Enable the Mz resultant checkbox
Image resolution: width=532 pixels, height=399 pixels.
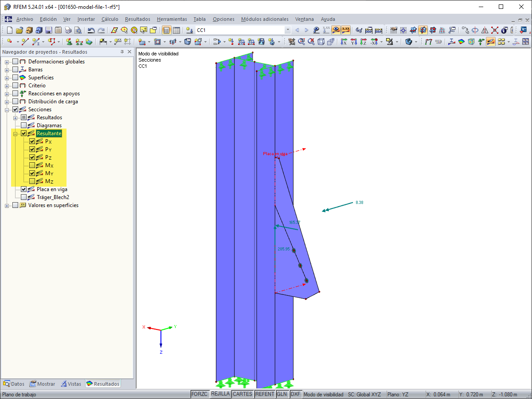pos(32,181)
